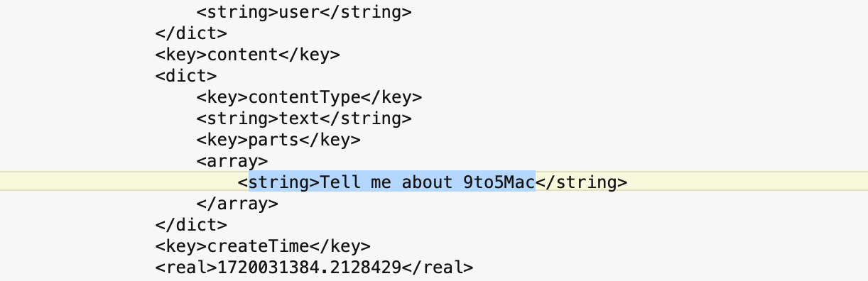Click the 'content' key line

click(248, 55)
